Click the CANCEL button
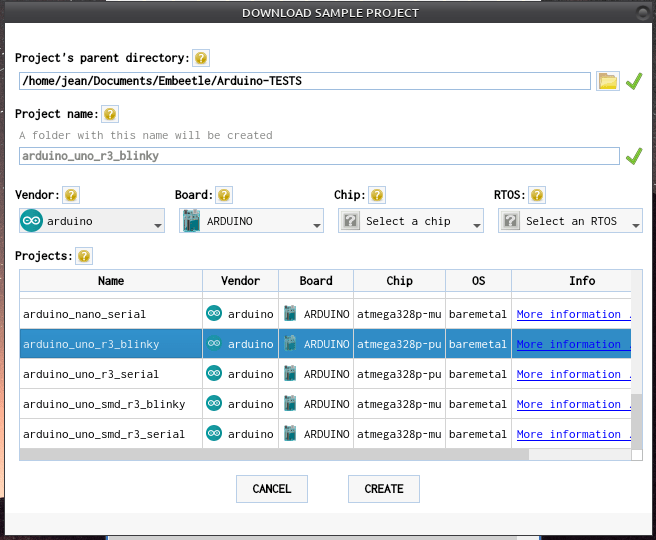Screen dimensions: 656x540 coord(272,489)
